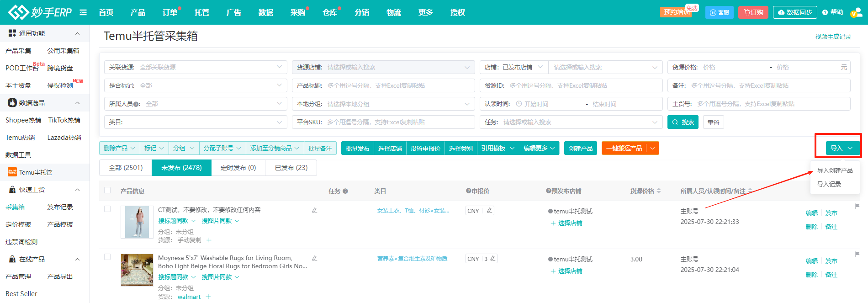Switch to the 定时发布 (0) tab

pos(238,168)
